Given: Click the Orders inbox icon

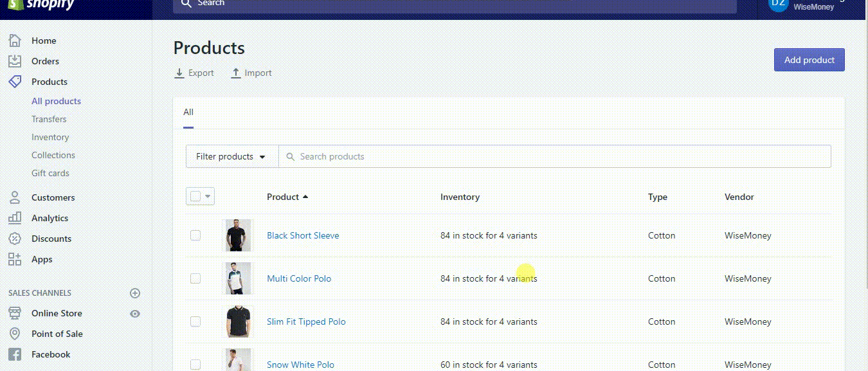Looking at the screenshot, I should (x=15, y=61).
